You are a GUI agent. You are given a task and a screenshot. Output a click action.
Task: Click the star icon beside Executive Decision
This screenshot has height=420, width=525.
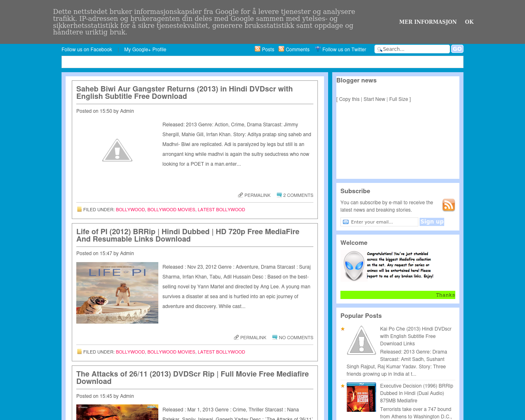click(x=343, y=386)
